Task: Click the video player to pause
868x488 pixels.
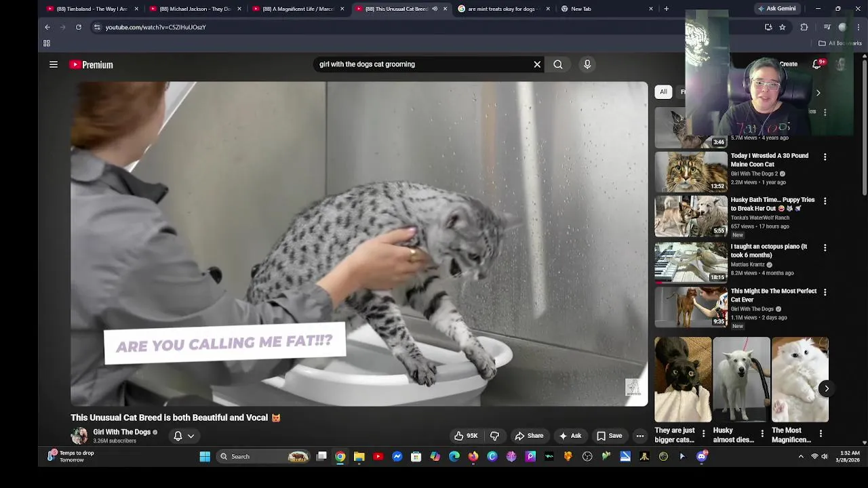Action: pyautogui.click(x=359, y=244)
